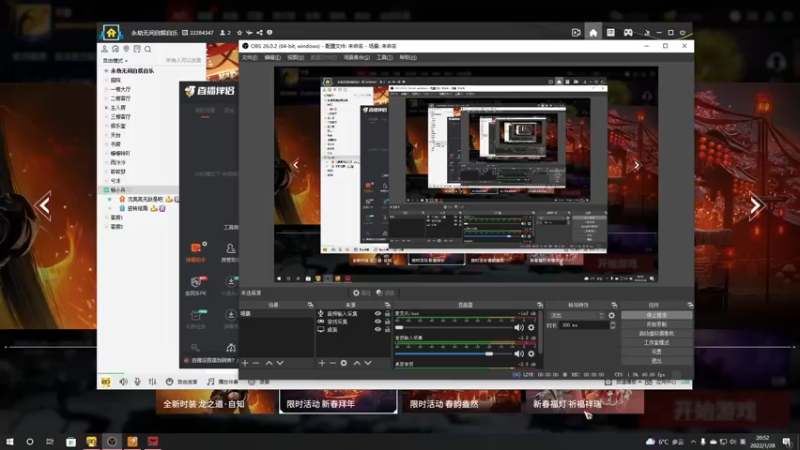Toggle lock of audio input capture source
The image size is (800, 450).
click(x=387, y=314)
